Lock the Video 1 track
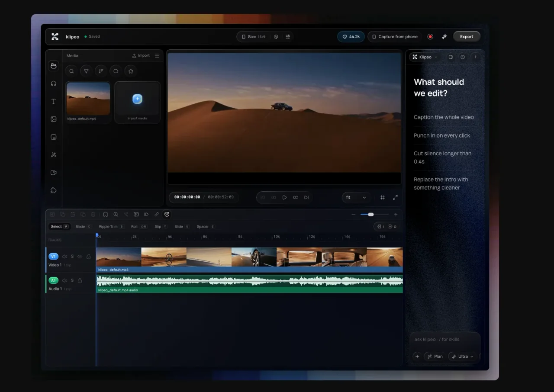Screen dimensions: 554x392 coord(88,257)
